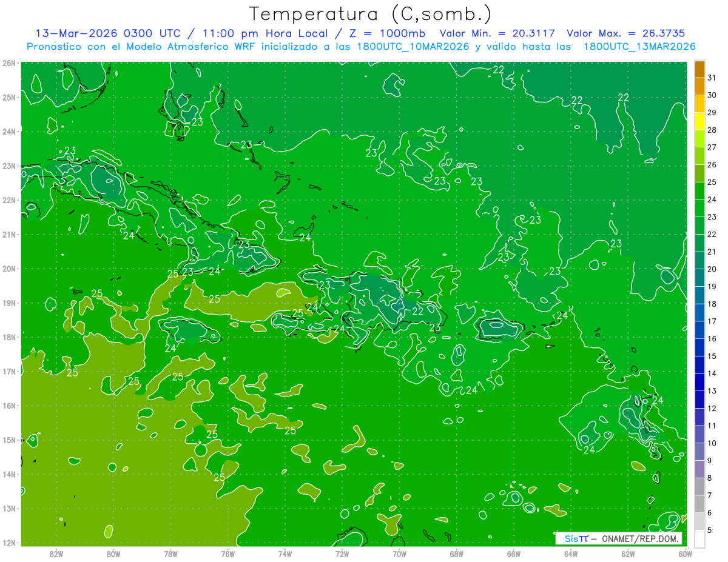Click the "60W" longitude axis label

(685, 554)
